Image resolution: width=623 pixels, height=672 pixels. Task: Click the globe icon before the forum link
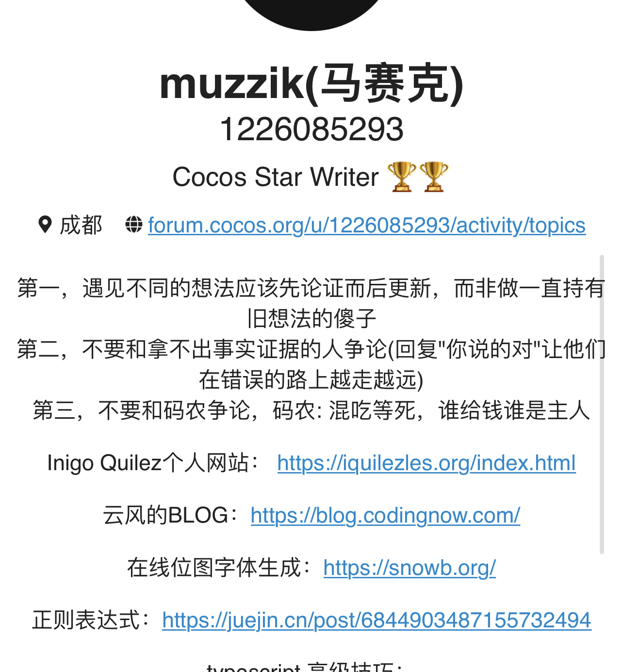[x=134, y=225]
